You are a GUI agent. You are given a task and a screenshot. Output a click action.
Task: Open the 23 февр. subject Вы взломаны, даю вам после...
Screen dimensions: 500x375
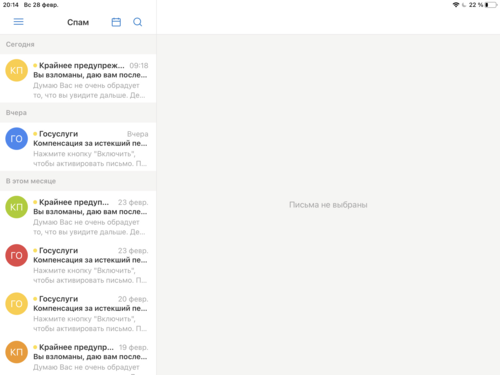90,212
